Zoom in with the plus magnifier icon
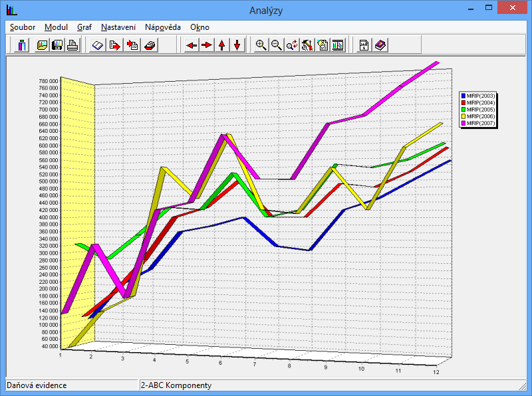The width and height of the screenshot is (532, 396). coord(261,45)
